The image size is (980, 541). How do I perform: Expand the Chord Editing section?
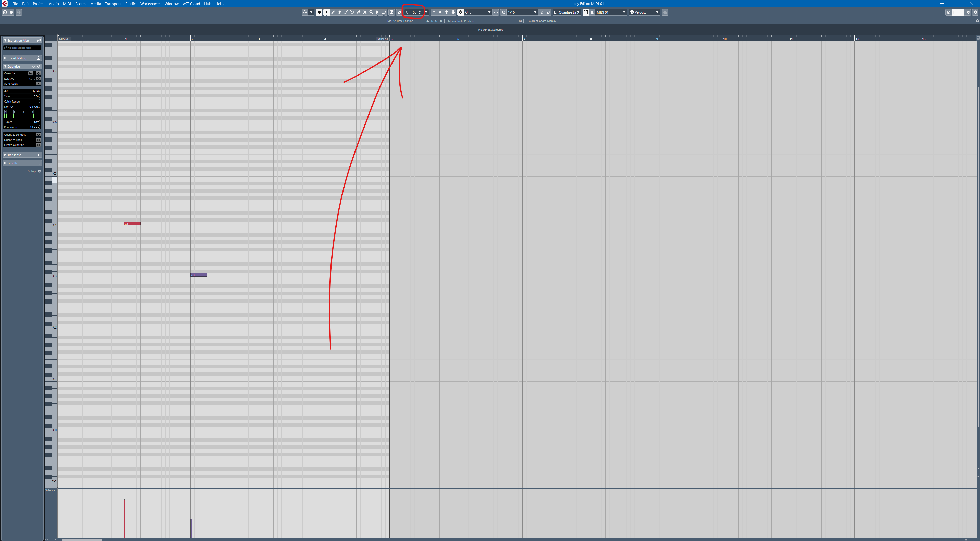click(x=5, y=58)
